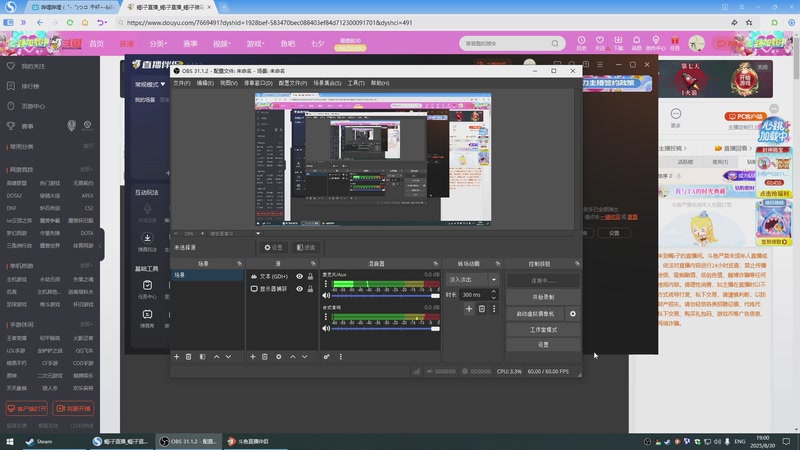
Task: Mute the Mic/Aux speaker icon
Action: click(327, 295)
